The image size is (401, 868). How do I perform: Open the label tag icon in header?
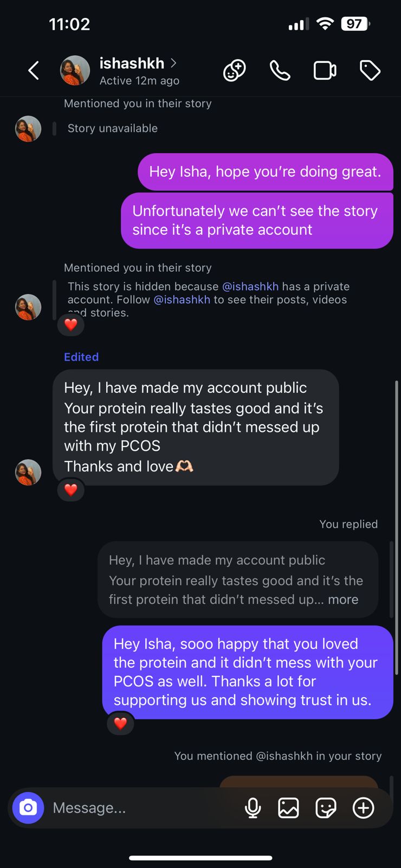click(370, 71)
